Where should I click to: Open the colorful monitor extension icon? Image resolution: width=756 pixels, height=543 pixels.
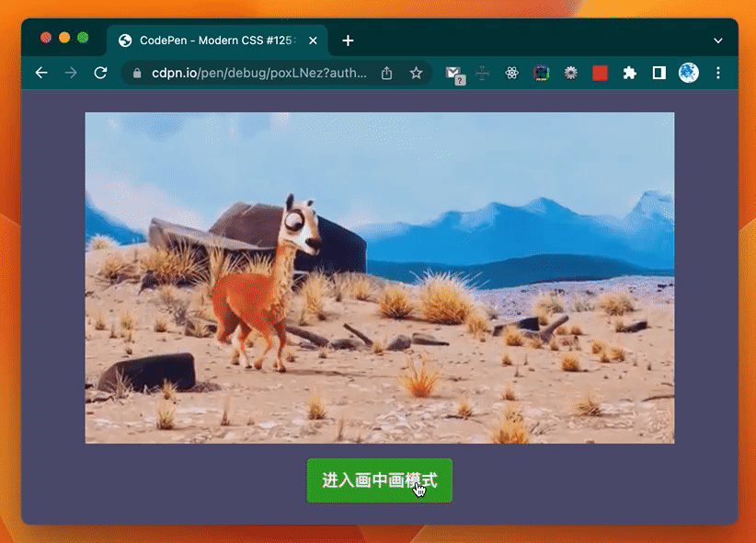coord(542,73)
